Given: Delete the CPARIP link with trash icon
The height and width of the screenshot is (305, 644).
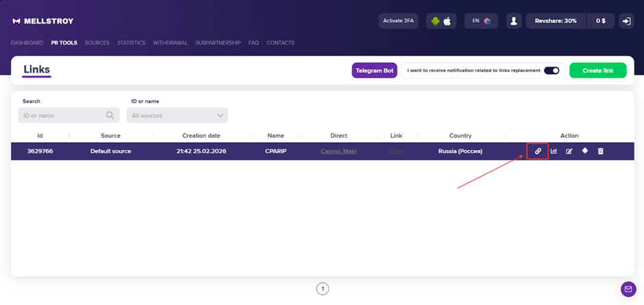Looking at the screenshot, I should coord(601,151).
